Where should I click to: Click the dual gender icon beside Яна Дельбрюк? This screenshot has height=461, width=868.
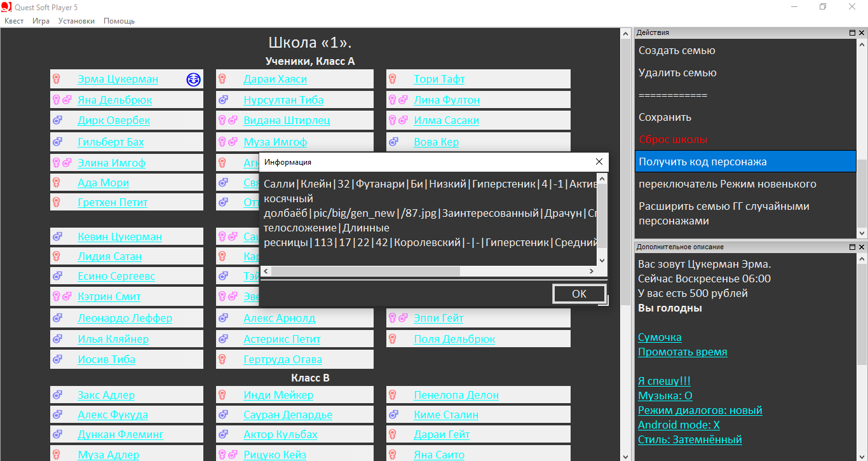pos(62,100)
